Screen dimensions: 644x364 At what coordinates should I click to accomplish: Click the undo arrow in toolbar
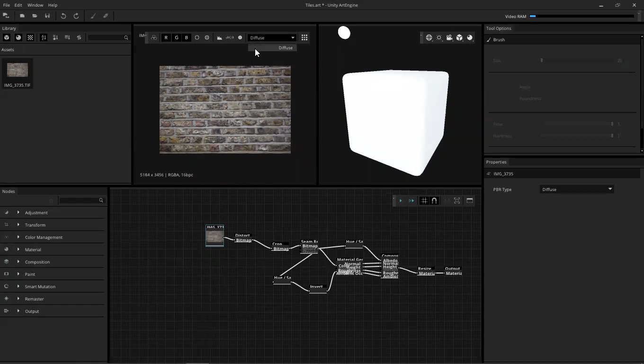click(x=63, y=16)
